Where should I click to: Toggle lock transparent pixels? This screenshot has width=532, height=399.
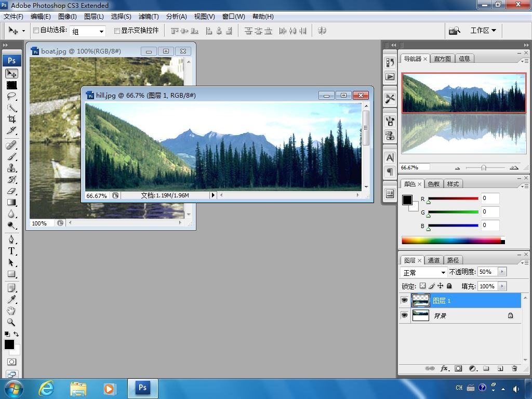coord(423,286)
